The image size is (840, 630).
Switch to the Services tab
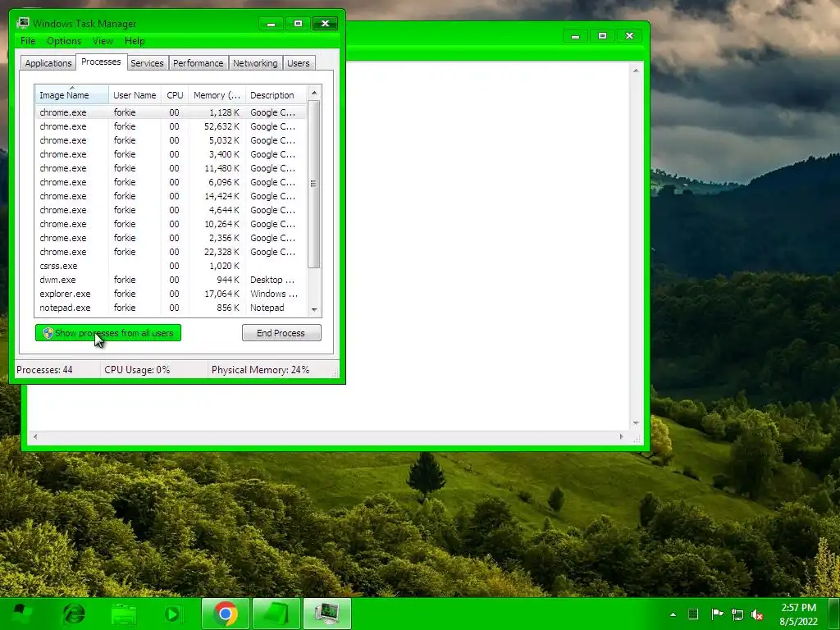coord(147,63)
